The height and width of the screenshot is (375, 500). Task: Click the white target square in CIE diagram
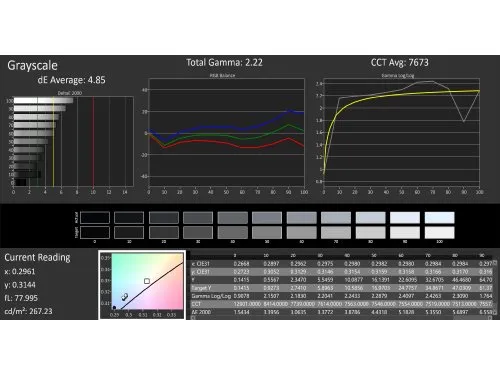147,281
